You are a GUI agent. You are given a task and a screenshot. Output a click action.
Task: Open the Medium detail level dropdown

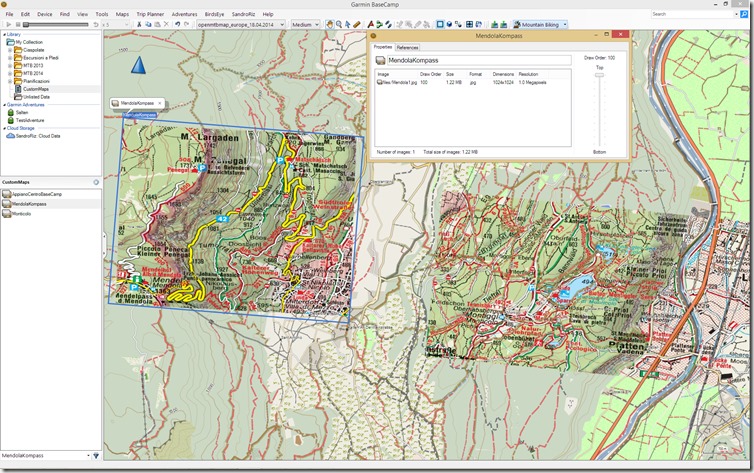(x=305, y=25)
